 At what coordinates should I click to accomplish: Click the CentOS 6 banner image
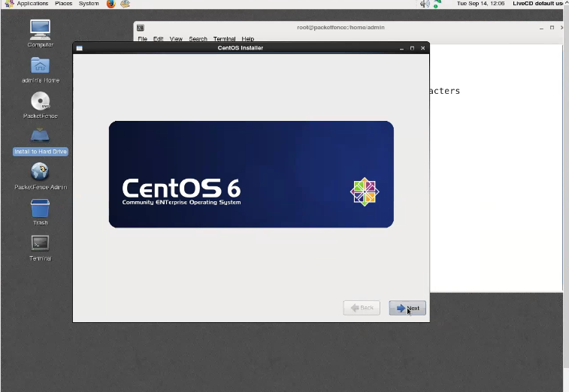(x=251, y=174)
